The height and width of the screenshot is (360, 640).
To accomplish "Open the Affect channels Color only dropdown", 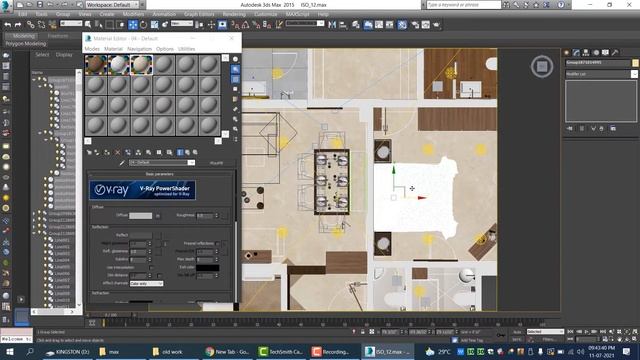I will point(147,283).
